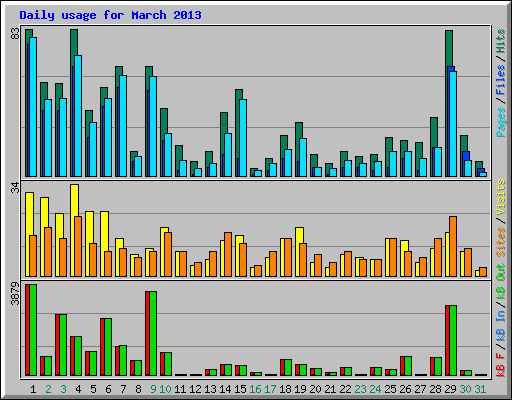Image resolution: width=512 pixels, height=400 pixels.
Task: Click the "Pages" legend label
Action: (501, 122)
